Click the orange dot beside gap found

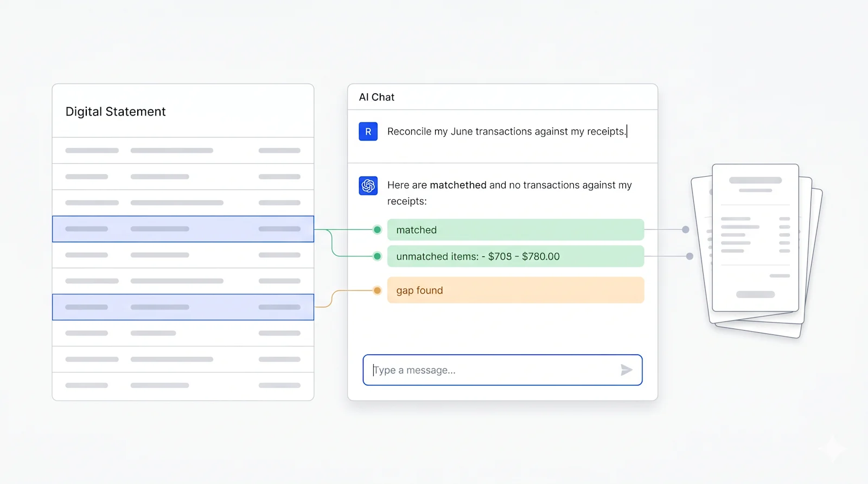coord(377,291)
